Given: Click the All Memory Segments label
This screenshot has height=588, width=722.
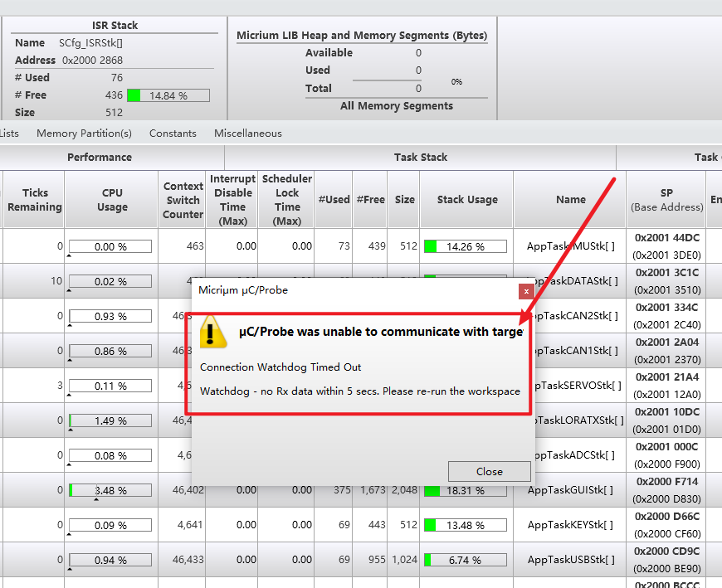Looking at the screenshot, I should click(x=397, y=106).
